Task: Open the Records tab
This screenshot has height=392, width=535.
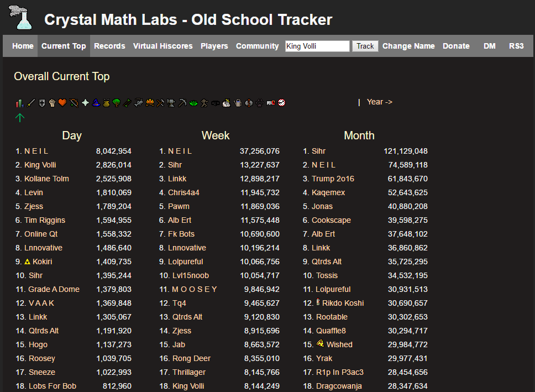Action: click(109, 46)
